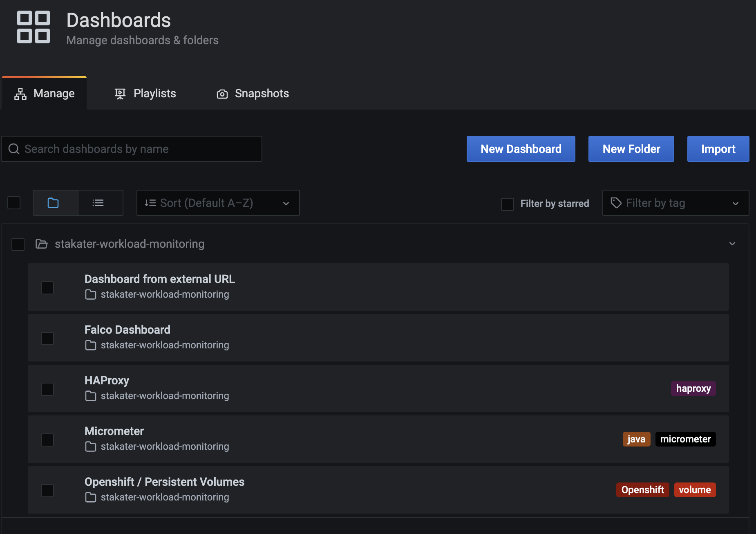Image resolution: width=756 pixels, height=534 pixels.
Task: Go to the Snapshots tab
Action: point(253,94)
